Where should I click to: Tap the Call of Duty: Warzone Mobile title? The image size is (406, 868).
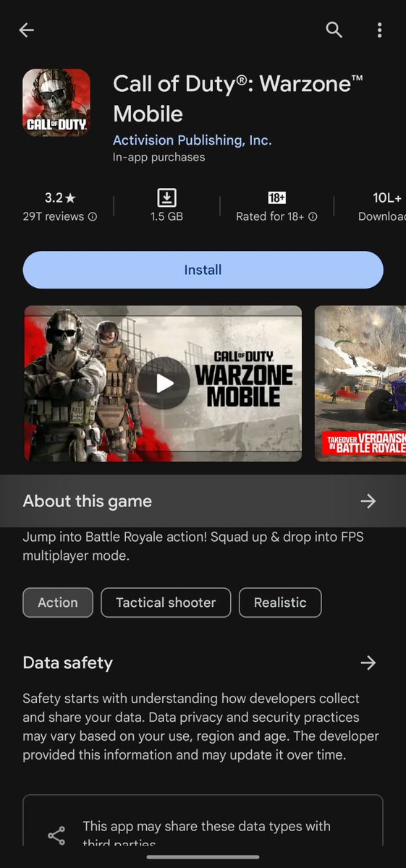pyautogui.click(x=238, y=98)
